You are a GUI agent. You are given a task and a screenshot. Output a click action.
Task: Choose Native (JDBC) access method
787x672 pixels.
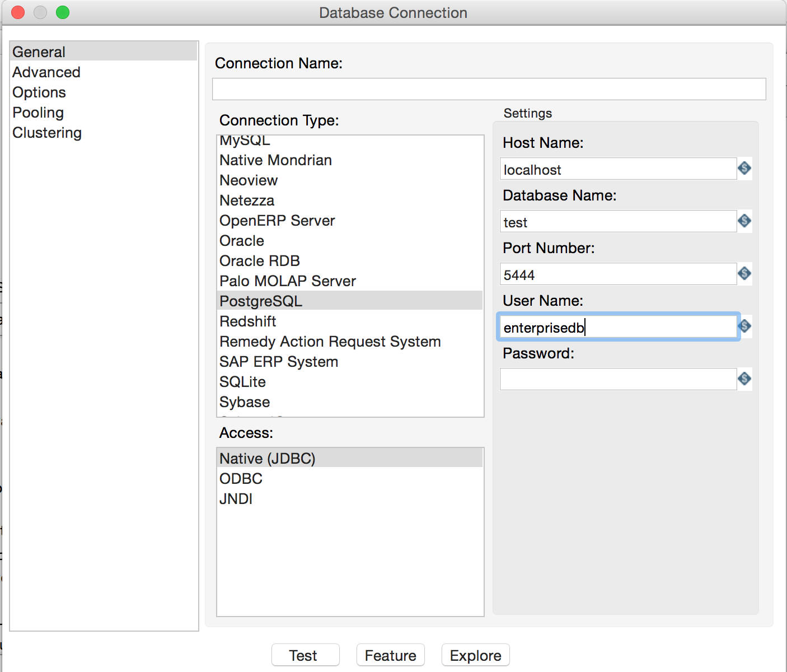pyautogui.click(x=350, y=458)
